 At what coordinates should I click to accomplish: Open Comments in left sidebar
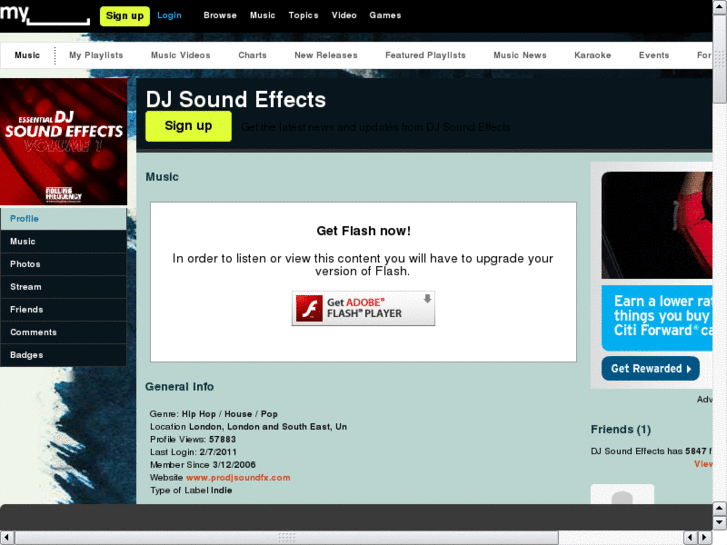(x=64, y=333)
